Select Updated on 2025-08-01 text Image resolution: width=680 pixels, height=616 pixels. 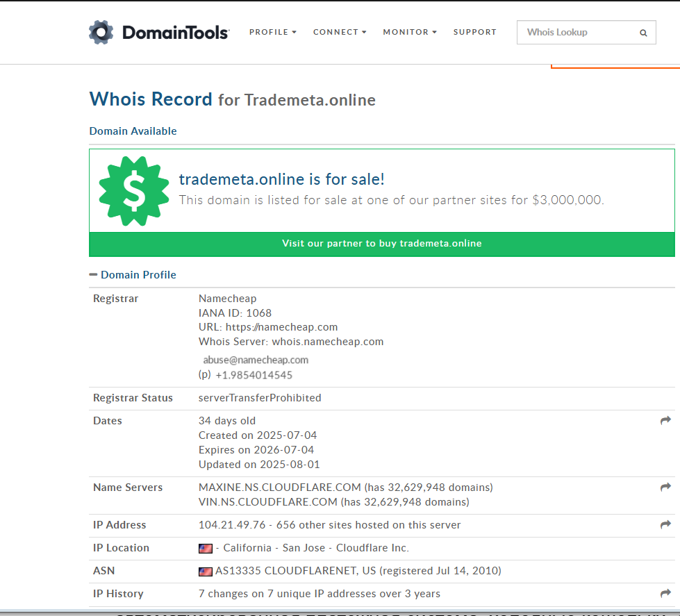click(x=259, y=465)
